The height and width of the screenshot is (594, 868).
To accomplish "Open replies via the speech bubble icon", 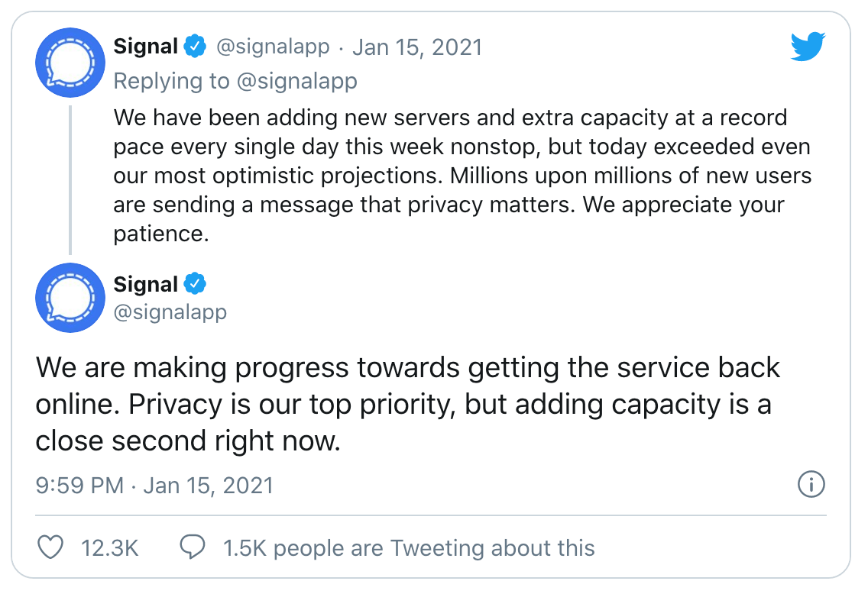I will click(193, 547).
